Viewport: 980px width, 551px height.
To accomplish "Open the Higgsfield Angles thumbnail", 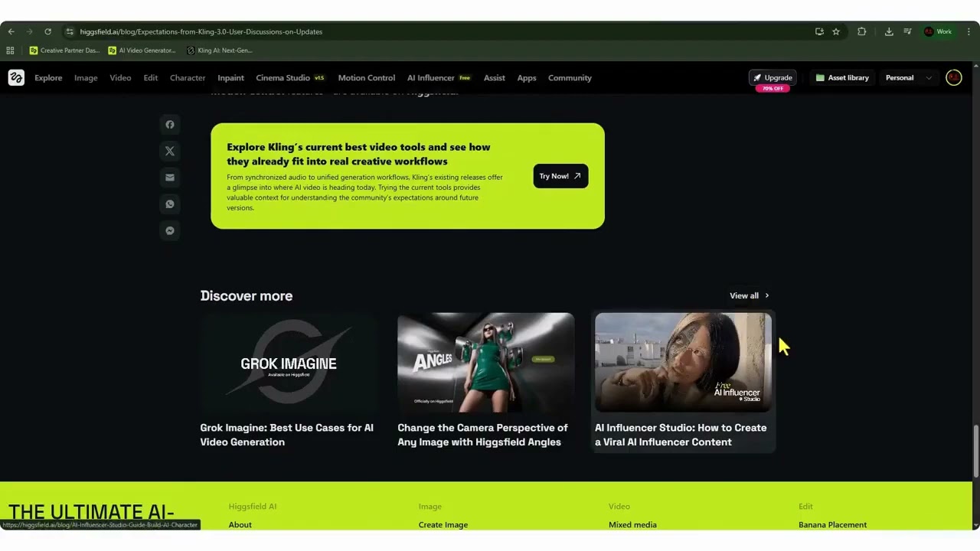I will tap(486, 363).
